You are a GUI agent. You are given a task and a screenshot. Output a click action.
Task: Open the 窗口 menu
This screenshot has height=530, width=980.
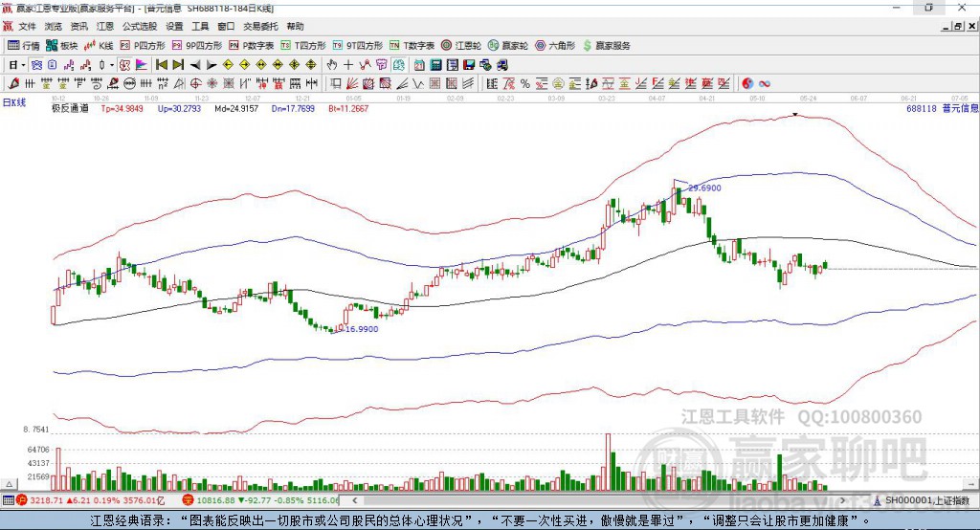click(x=226, y=26)
